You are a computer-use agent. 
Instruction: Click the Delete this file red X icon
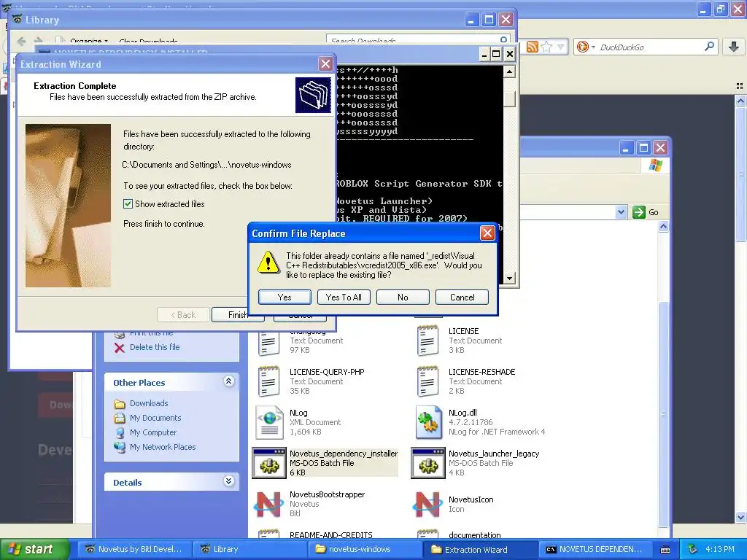120,348
